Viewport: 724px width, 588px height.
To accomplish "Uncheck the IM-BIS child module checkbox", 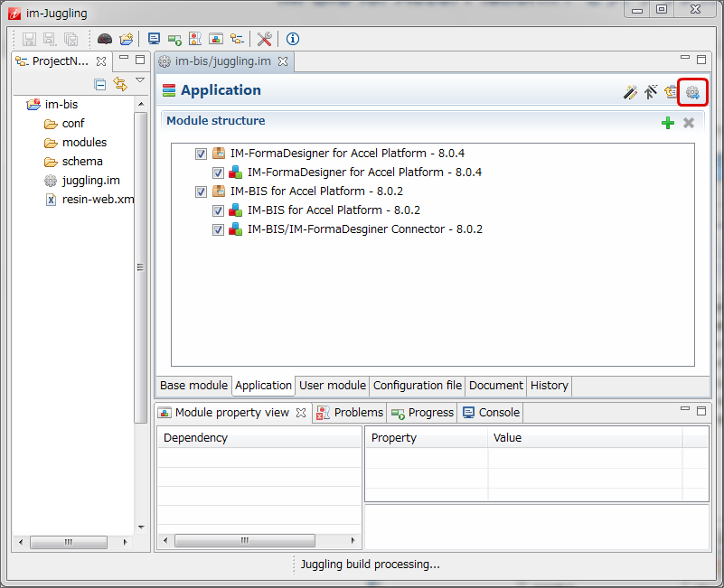I will 218,211.
